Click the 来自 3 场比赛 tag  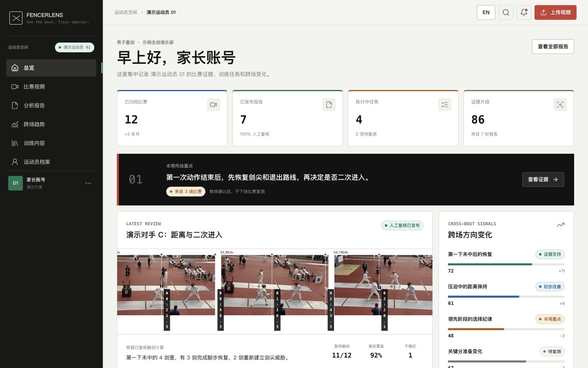click(x=186, y=191)
